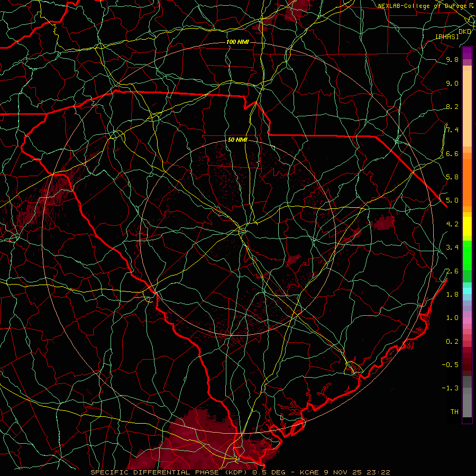Screen dimensions: 476x476
Task: Click the 5.8 scale value
Action: [452, 177]
